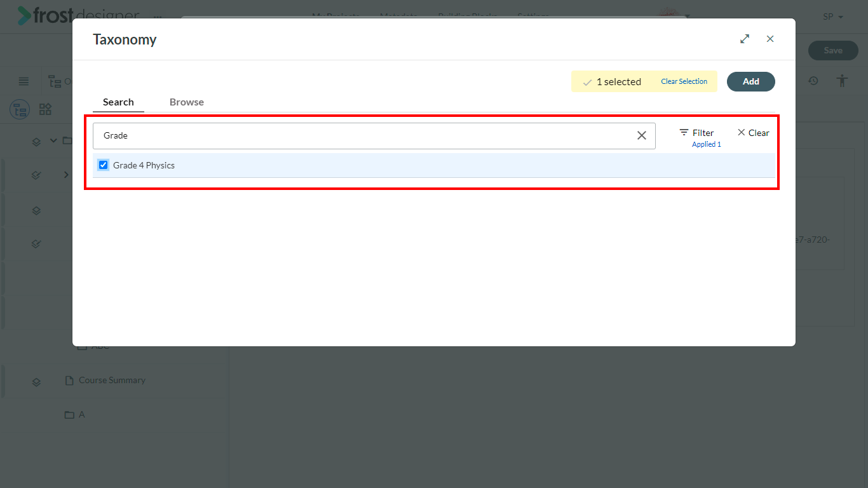Click the layers icon beside the right chevron

coord(36,175)
